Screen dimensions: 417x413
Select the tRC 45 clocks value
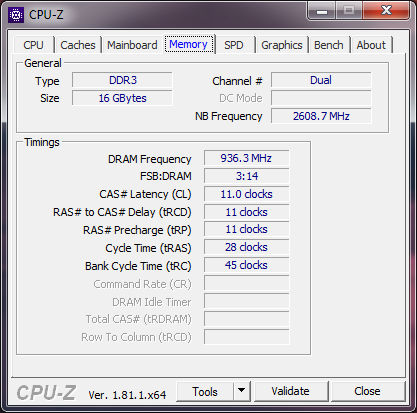click(x=246, y=266)
